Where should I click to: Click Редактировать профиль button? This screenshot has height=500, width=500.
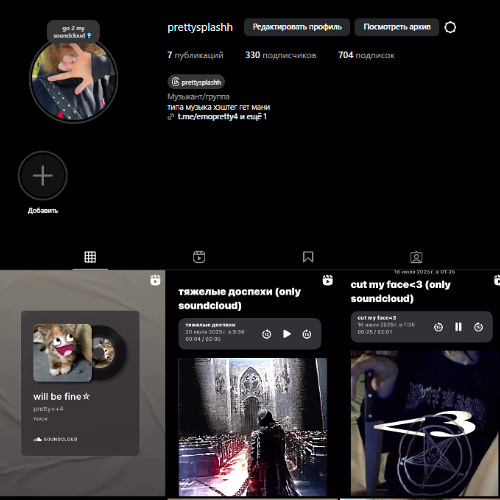coord(297,27)
